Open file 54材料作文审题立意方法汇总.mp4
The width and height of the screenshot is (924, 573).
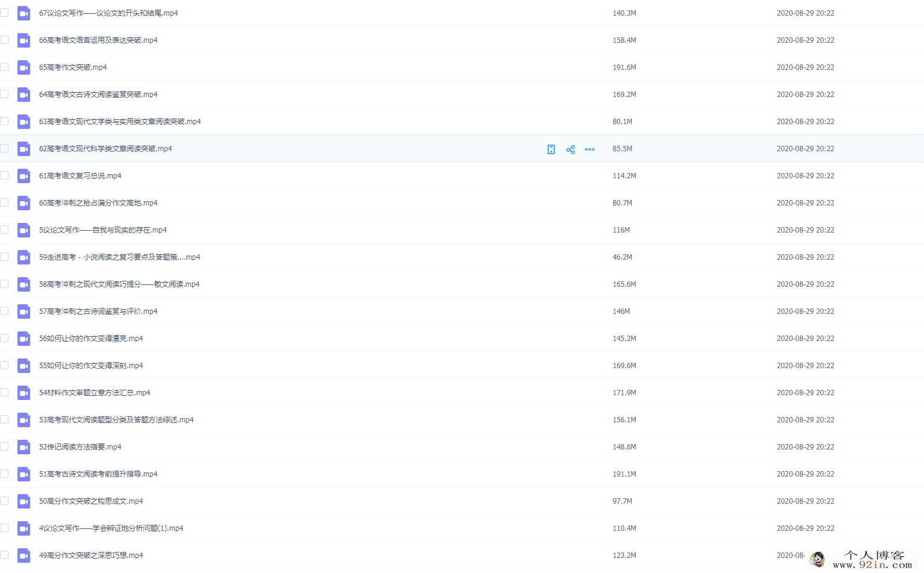coord(95,393)
